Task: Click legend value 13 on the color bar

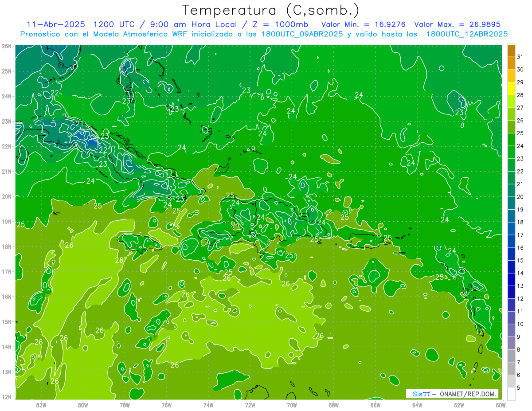Action: (x=520, y=286)
